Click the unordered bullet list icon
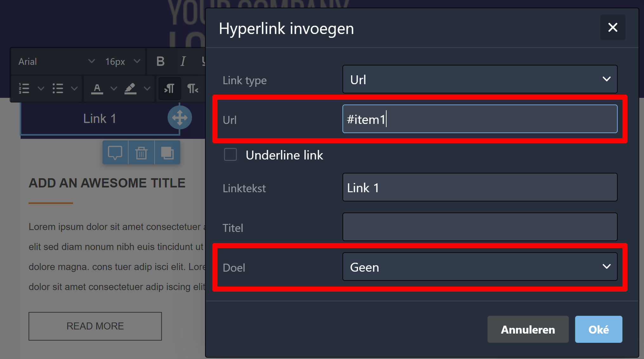 pyautogui.click(x=58, y=88)
